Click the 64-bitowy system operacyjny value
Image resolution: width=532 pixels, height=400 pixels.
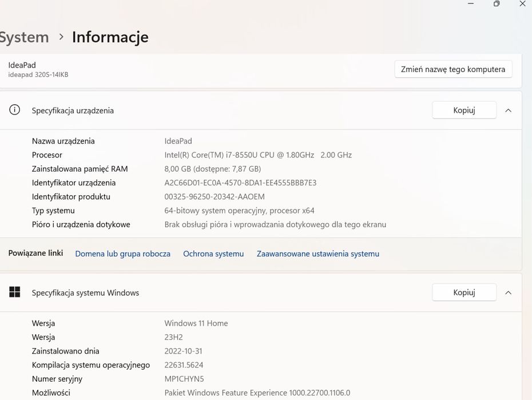(239, 211)
